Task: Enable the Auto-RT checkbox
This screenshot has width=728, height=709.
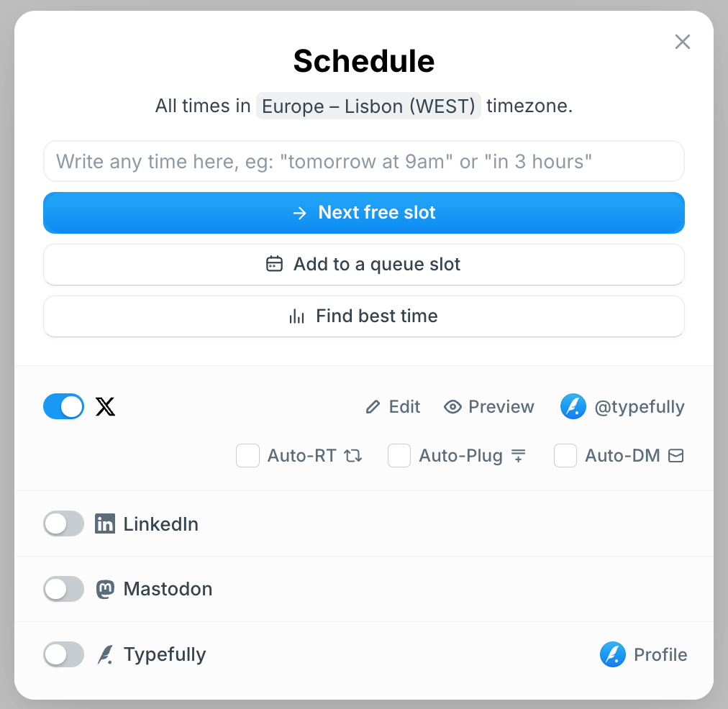Action: (247, 455)
